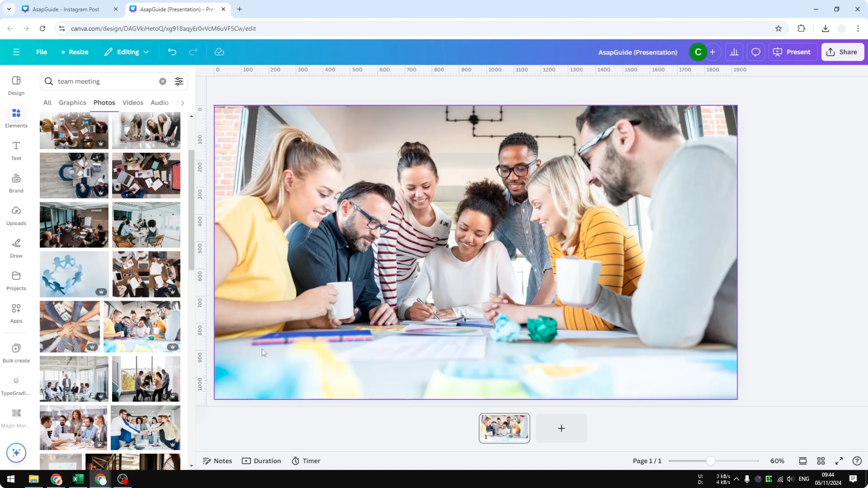The height and width of the screenshot is (488, 868).
Task: Open the 60% zoom level menu
Action: tap(777, 461)
